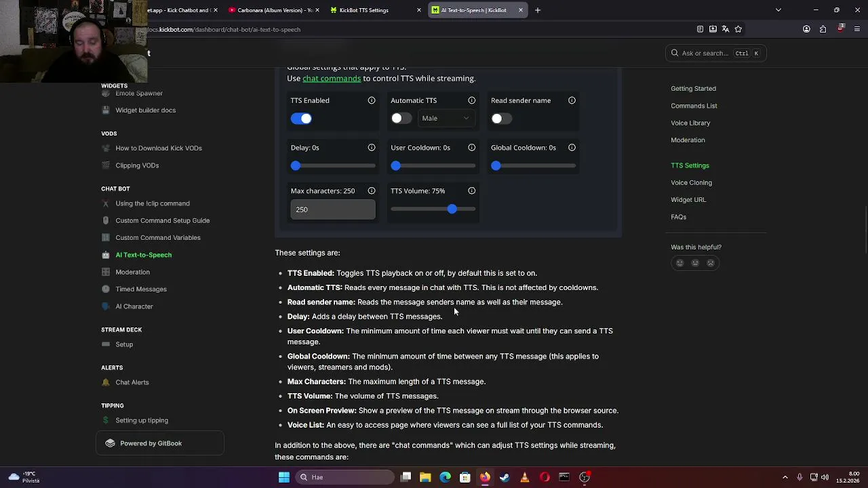This screenshot has height=488, width=868.
Task: Jump to Voice Library section
Action: pos(690,123)
